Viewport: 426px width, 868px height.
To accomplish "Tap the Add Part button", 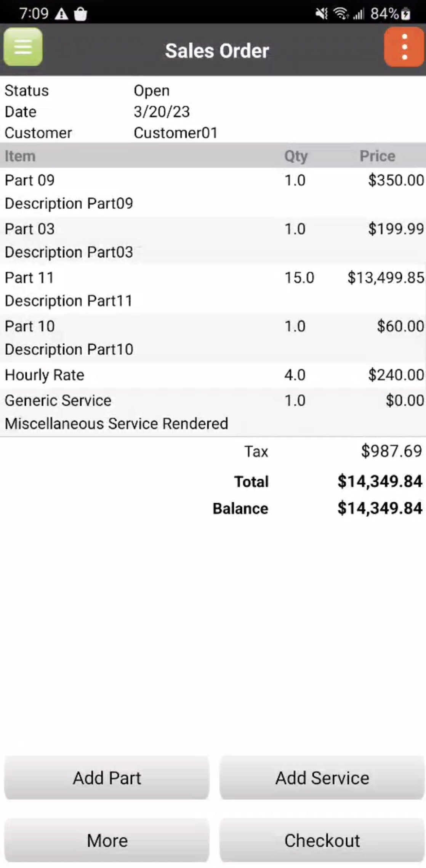I will (x=107, y=778).
